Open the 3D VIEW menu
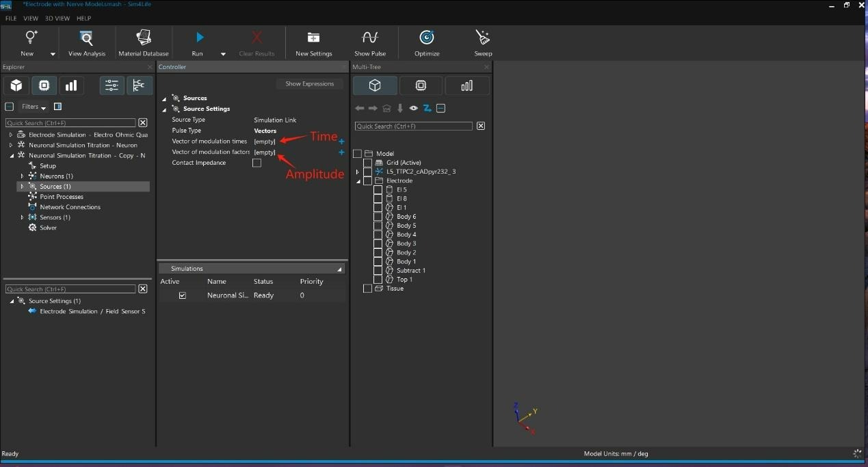 coord(57,18)
